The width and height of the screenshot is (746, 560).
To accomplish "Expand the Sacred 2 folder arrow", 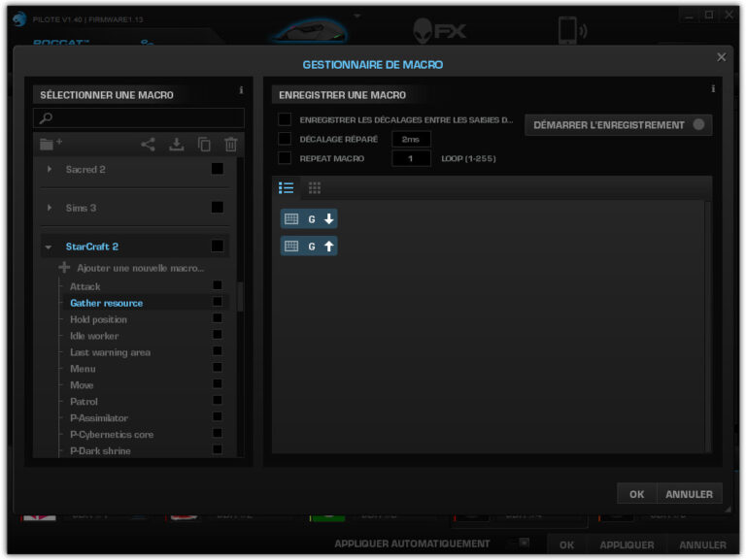I will tap(49, 169).
